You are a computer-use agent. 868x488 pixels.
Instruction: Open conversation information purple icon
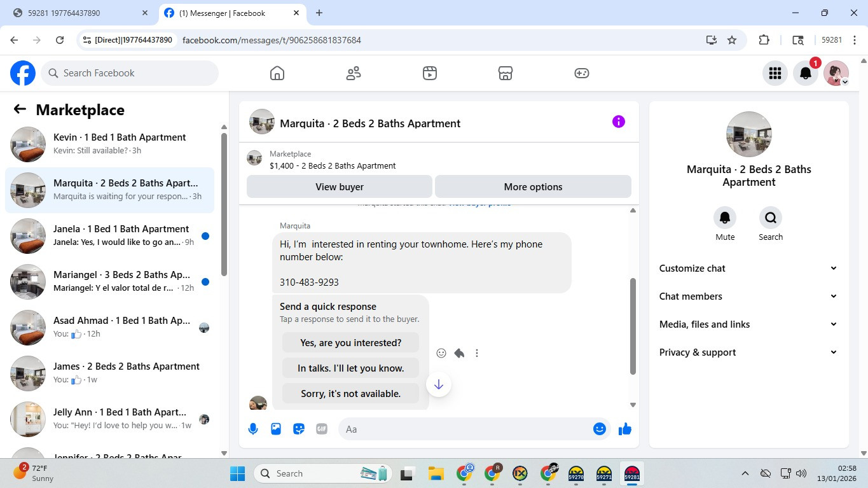(x=618, y=122)
